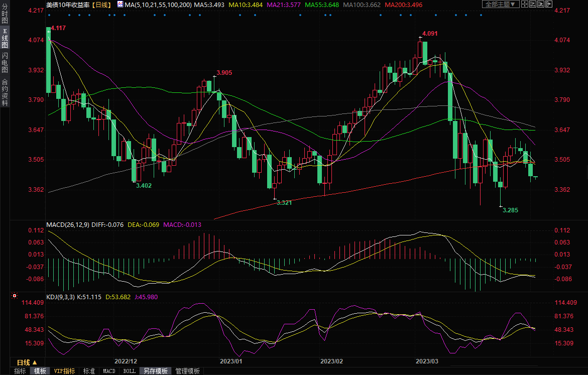588x375 pixels.
Task: Select the 闪电图 sidebar tab
Action: point(5,62)
